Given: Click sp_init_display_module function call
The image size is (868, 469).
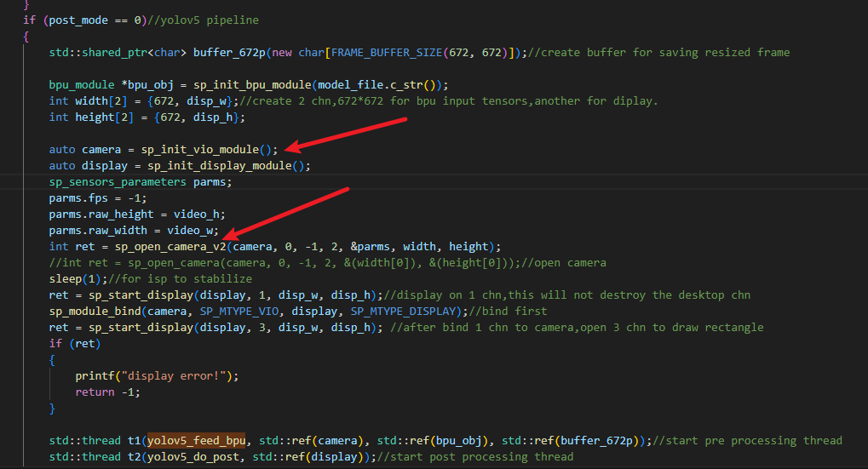Looking at the screenshot, I should (x=219, y=166).
